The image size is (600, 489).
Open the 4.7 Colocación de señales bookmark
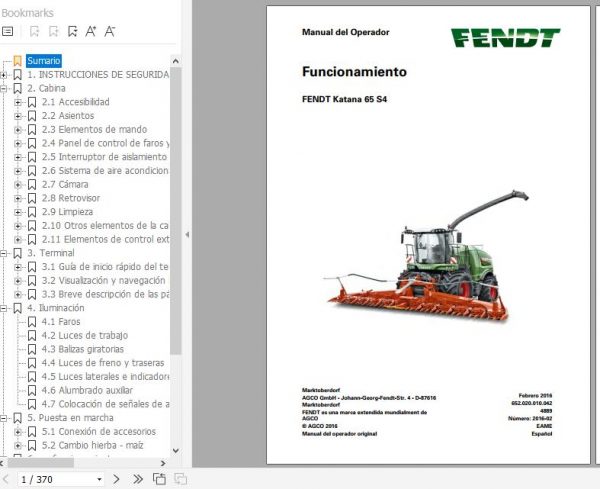pyautogui.click(x=105, y=404)
